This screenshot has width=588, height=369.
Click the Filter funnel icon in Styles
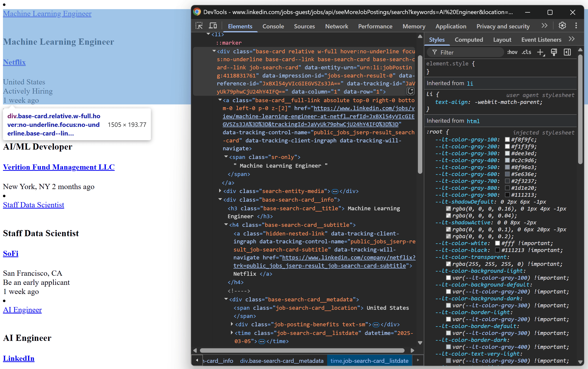pos(434,52)
